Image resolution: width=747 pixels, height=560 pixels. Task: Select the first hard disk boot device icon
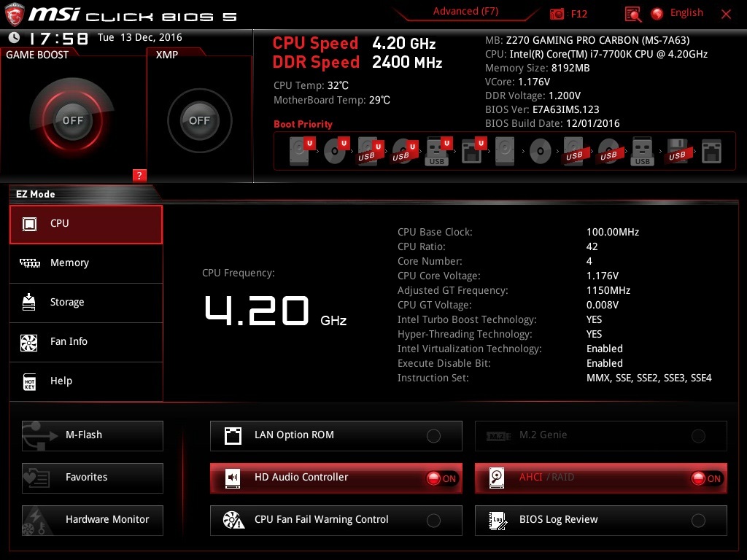(300, 152)
